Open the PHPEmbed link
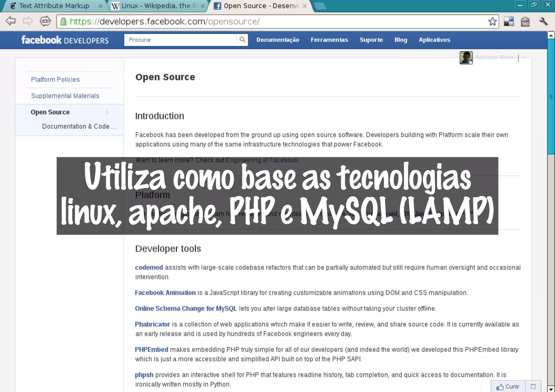The width and height of the screenshot is (555, 392). tap(151, 349)
